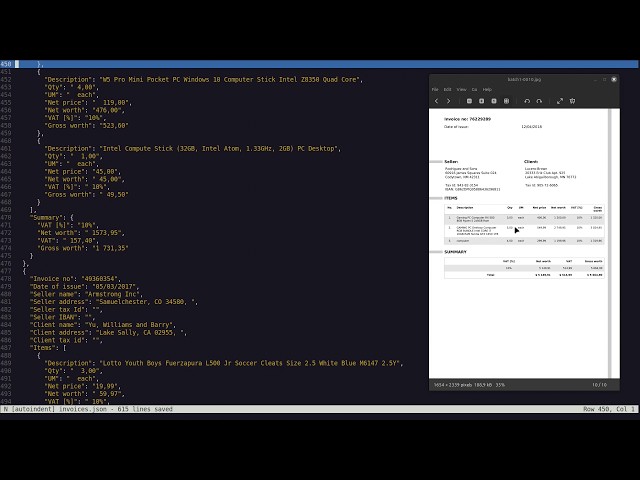Go to next image in viewer
Screen dimensions: 640x480
click(x=448, y=101)
